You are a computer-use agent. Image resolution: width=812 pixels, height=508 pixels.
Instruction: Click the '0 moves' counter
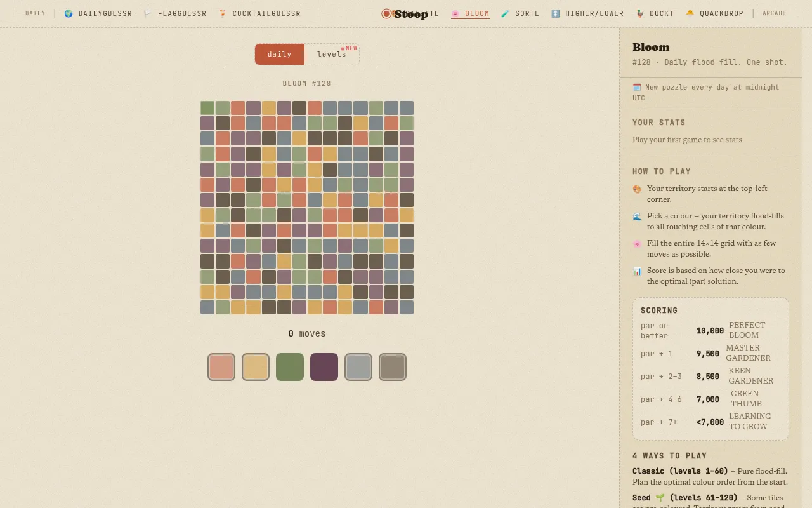[x=307, y=333]
